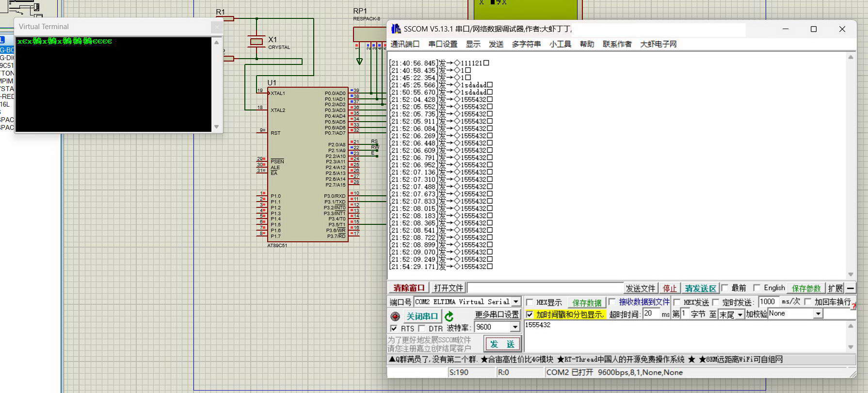
Task: Click the 打开文件 open file button
Action: (449, 288)
